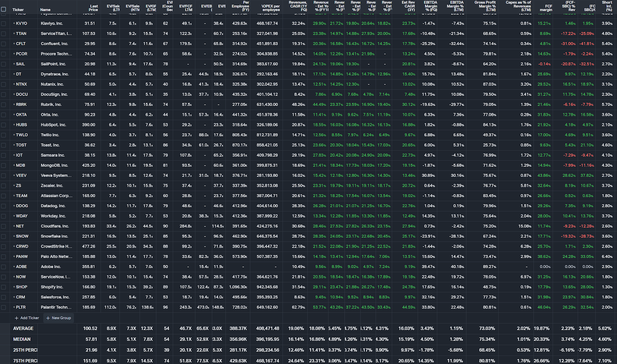Image resolution: width=617 pixels, height=364 pixels.
Task: Sort by the Short Int. column header
Action: pyautogui.click(x=607, y=6)
